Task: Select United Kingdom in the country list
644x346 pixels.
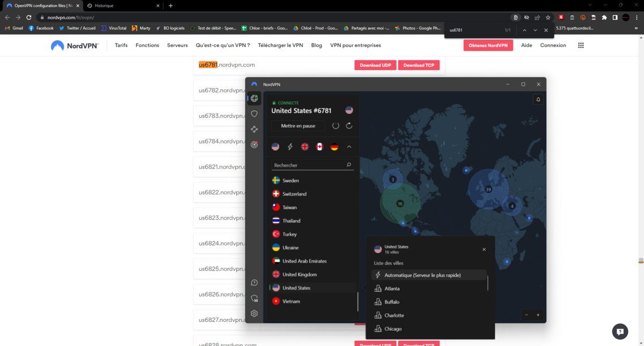Action: 312,275
